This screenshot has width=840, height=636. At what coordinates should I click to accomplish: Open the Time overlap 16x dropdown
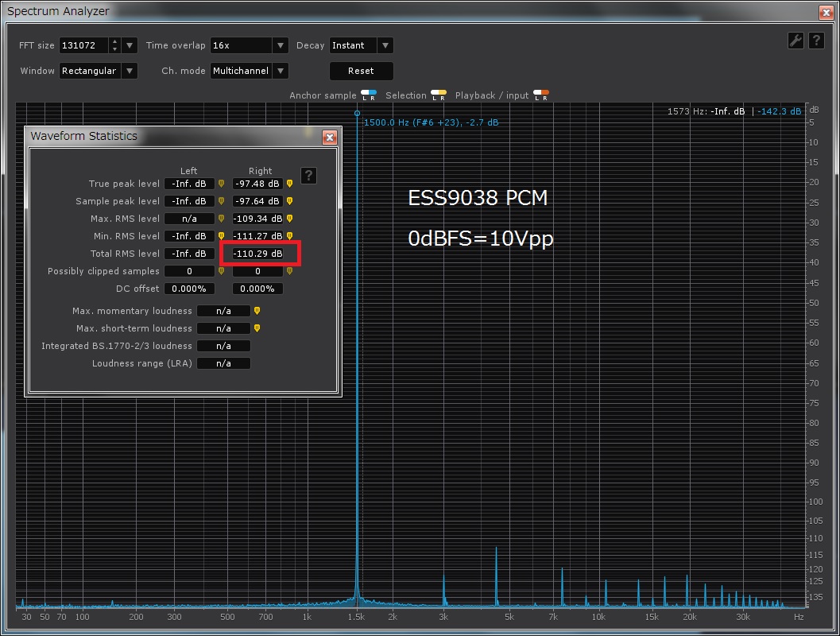[x=249, y=45]
